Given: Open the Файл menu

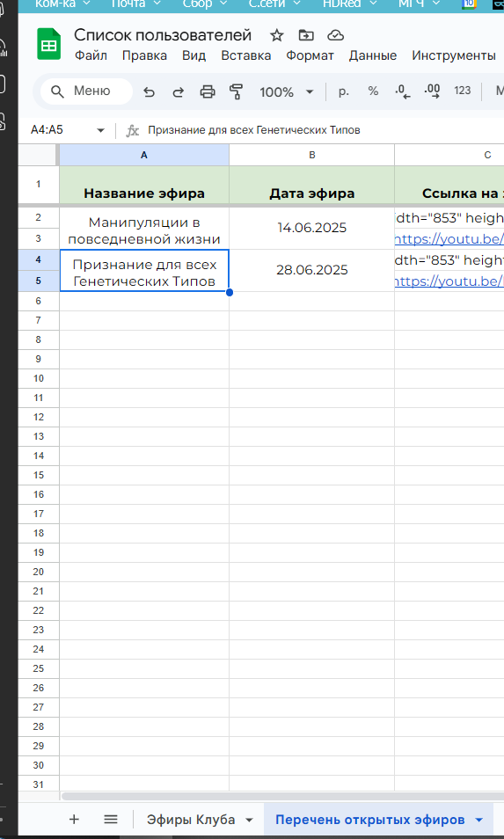Looking at the screenshot, I should coord(91,55).
